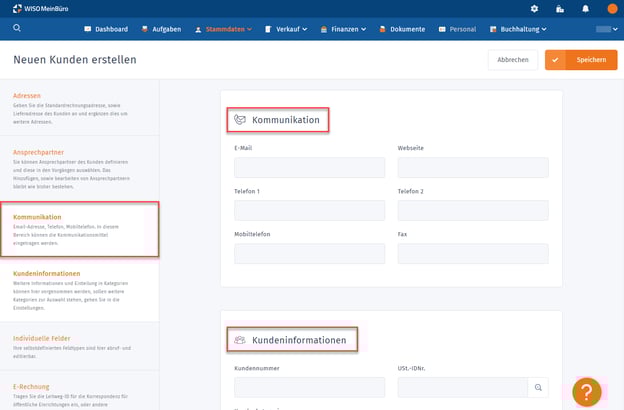Screen dimensions: 624x410
Task: Click the orange user avatar icon
Action: coord(612,9)
